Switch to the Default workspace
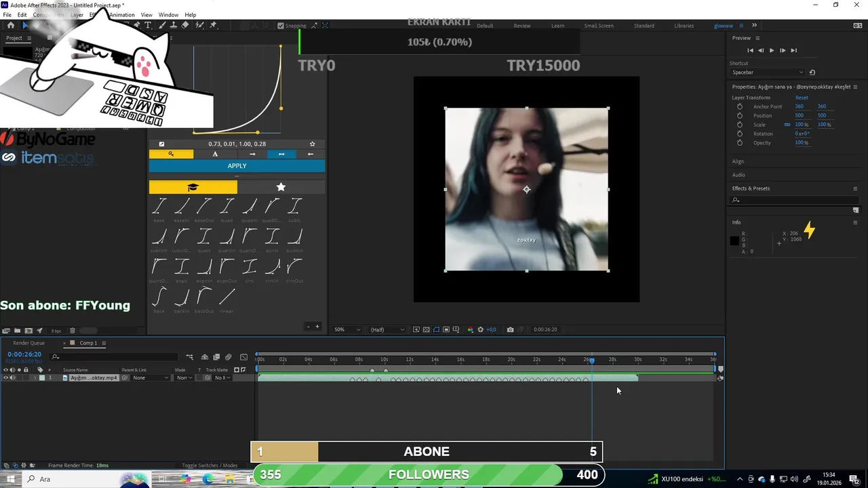The image size is (868, 488). click(x=485, y=26)
